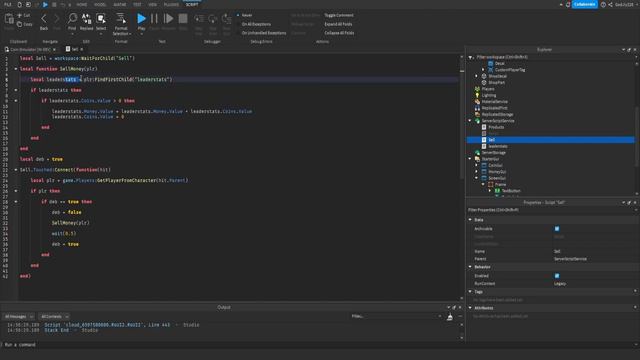The height and width of the screenshot is (360, 640).
Task: Switch to the MODEL ribbon tab
Action: [x=100, y=4]
